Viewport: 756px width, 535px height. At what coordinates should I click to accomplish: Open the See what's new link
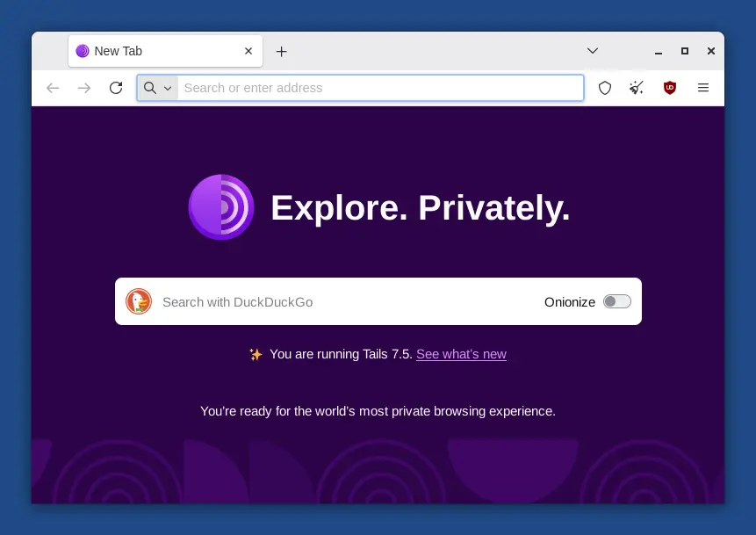pyautogui.click(x=461, y=354)
